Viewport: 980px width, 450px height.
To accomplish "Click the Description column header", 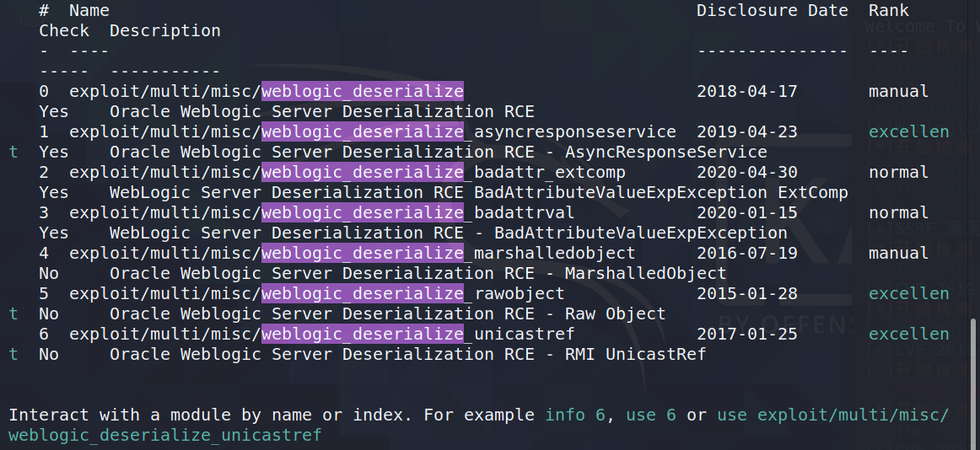I will [165, 30].
